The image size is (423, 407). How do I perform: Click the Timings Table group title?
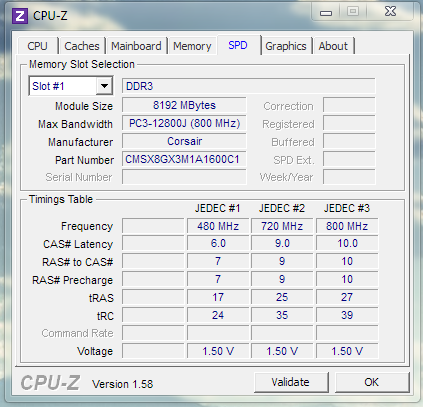coord(61,199)
